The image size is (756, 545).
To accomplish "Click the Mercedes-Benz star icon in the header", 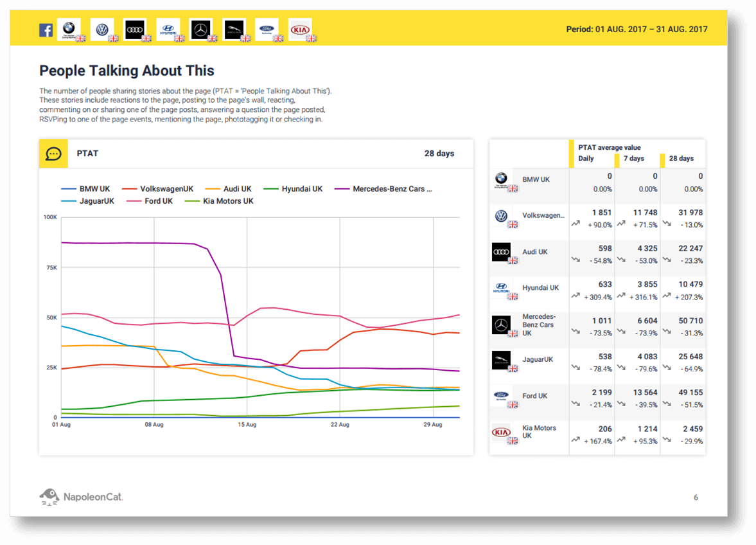I will [x=202, y=28].
